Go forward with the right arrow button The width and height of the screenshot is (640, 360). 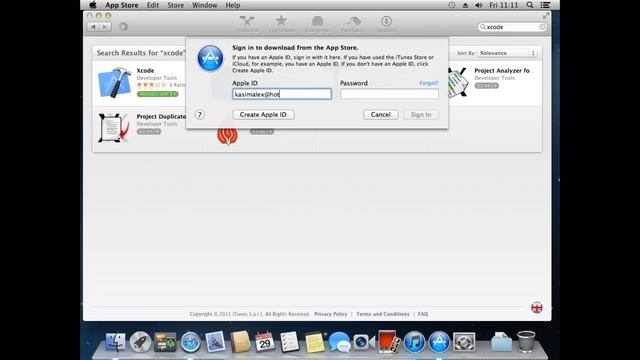(105, 27)
